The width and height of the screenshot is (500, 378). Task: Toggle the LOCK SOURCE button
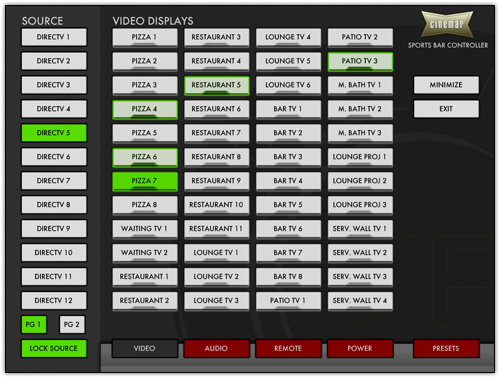(54, 348)
